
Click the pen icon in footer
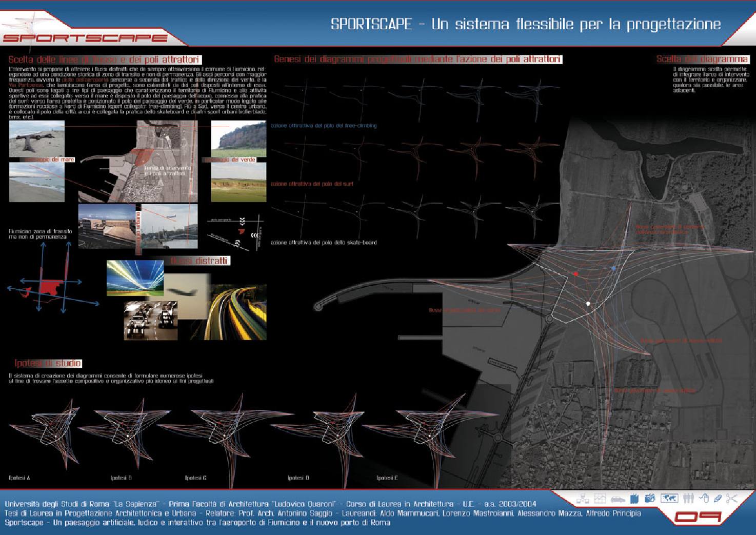[x=718, y=498]
